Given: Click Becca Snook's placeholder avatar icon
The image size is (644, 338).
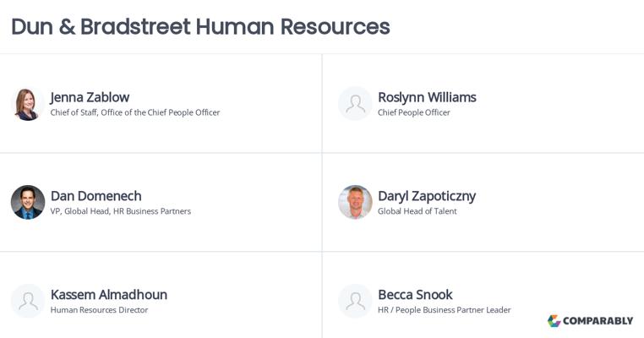Looking at the screenshot, I should [x=355, y=302].
